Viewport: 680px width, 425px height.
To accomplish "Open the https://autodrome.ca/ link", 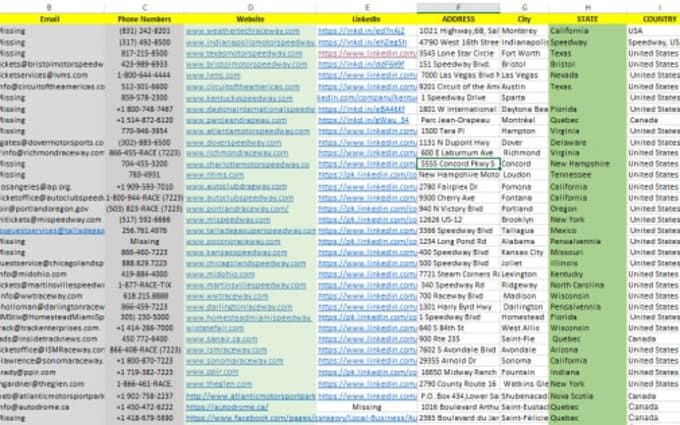I will (227, 407).
